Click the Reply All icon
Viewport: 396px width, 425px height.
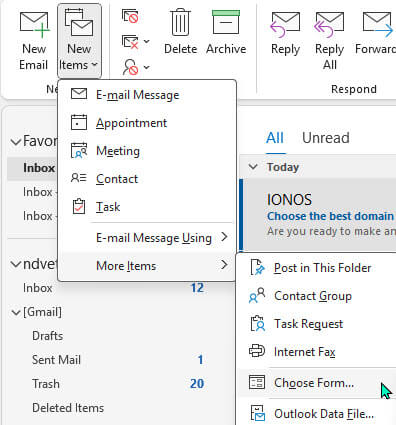point(329,25)
